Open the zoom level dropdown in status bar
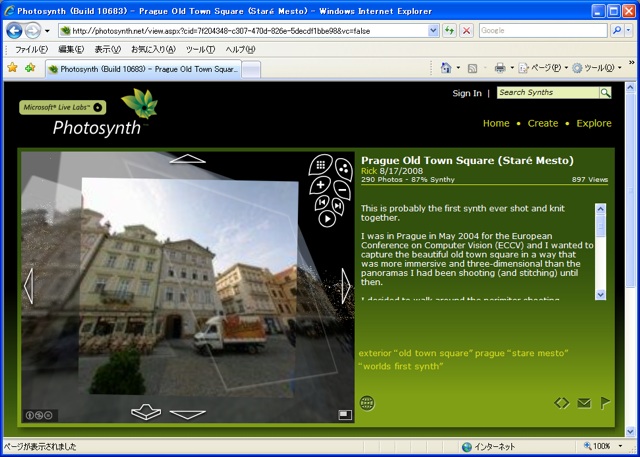 point(620,446)
